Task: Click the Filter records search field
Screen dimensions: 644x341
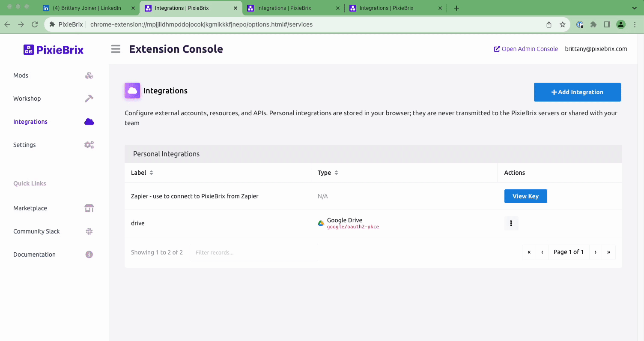Action: coord(253,252)
